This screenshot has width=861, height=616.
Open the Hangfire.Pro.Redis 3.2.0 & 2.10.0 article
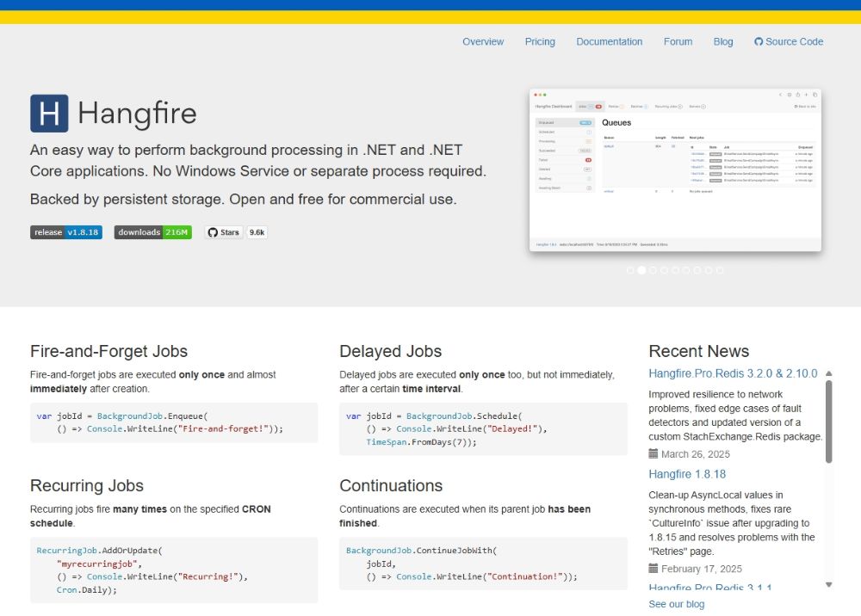coord(733,373)
